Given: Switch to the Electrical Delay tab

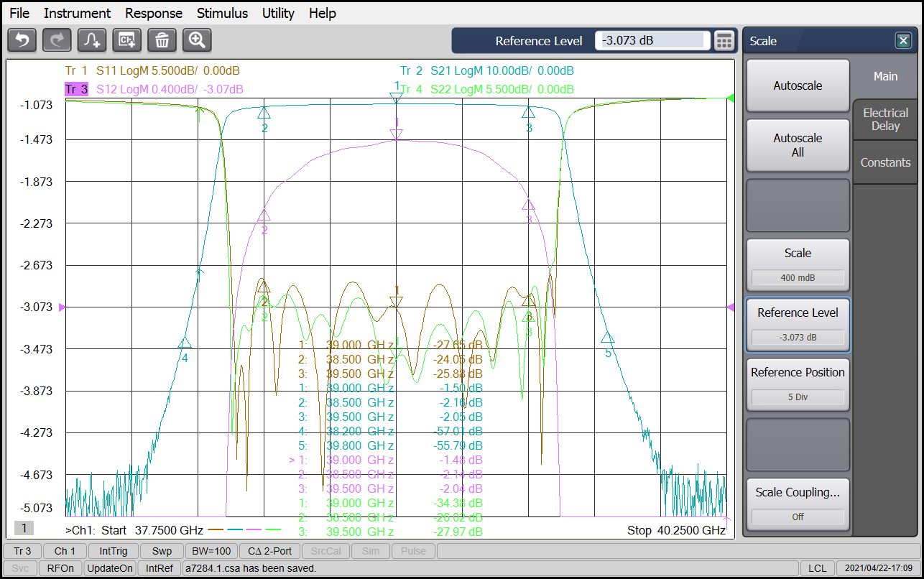Looking at the screenshot, I should 885,119.
